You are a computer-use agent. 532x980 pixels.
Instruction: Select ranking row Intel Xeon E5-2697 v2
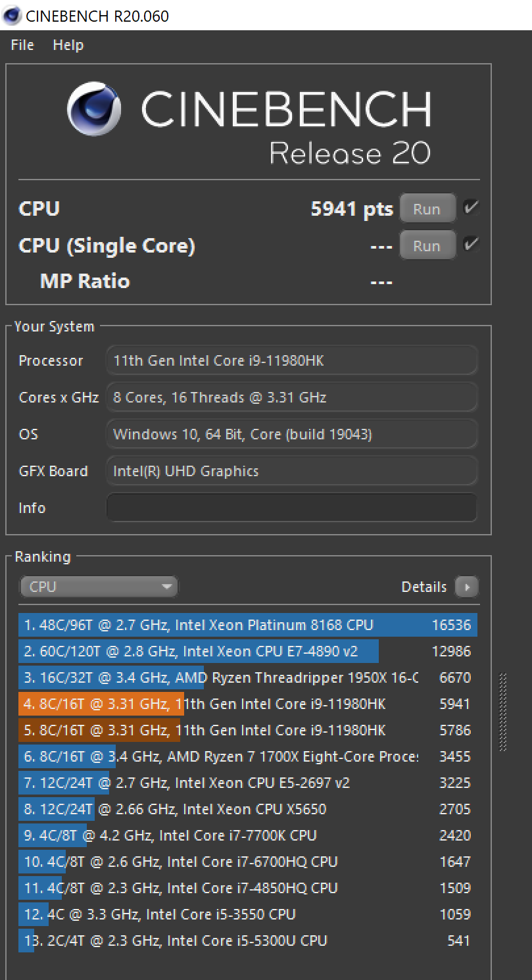click(248, 783)
